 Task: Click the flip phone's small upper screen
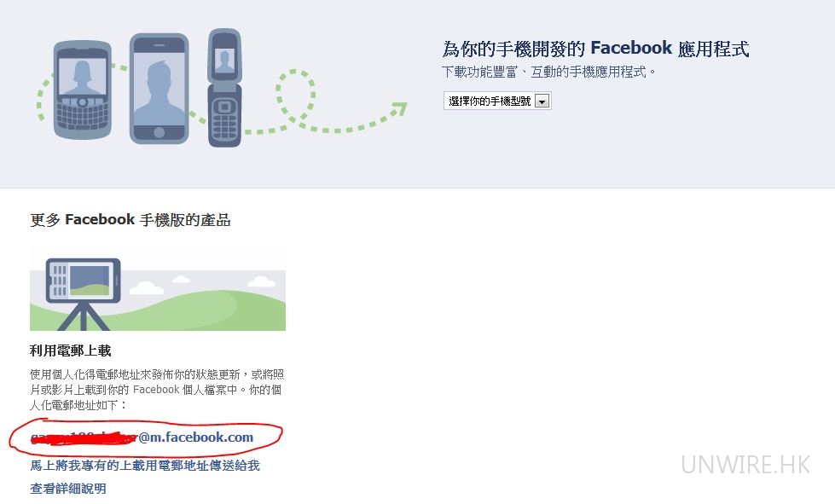224,60
